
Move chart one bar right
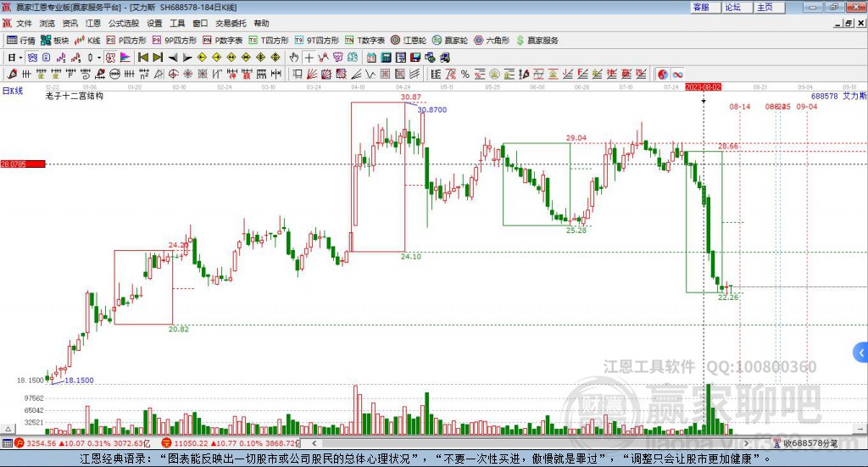187,58
